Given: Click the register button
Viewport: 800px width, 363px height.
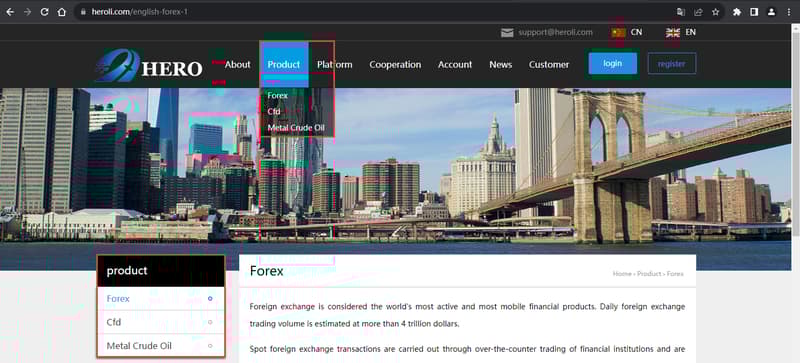Looking at the screenshot, I should coord(671,64).
